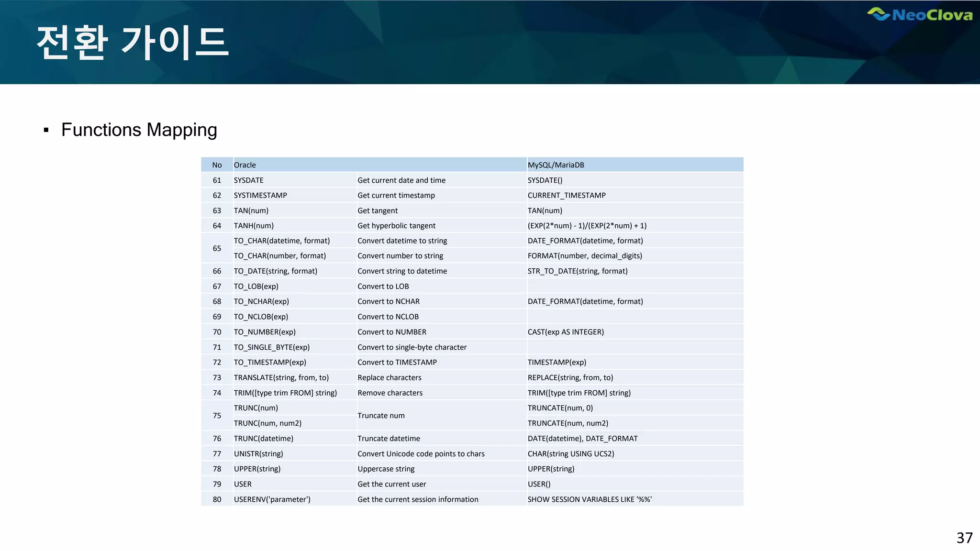980x551 pixels.
Task: Select USERENV('parameter') cell
Action: click(272, 499)
